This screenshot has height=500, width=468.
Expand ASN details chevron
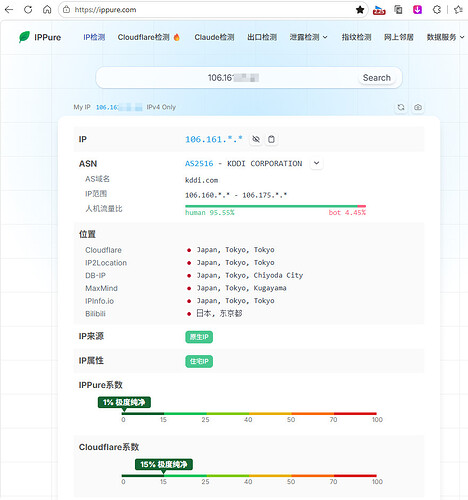click(x=317, y=163)
